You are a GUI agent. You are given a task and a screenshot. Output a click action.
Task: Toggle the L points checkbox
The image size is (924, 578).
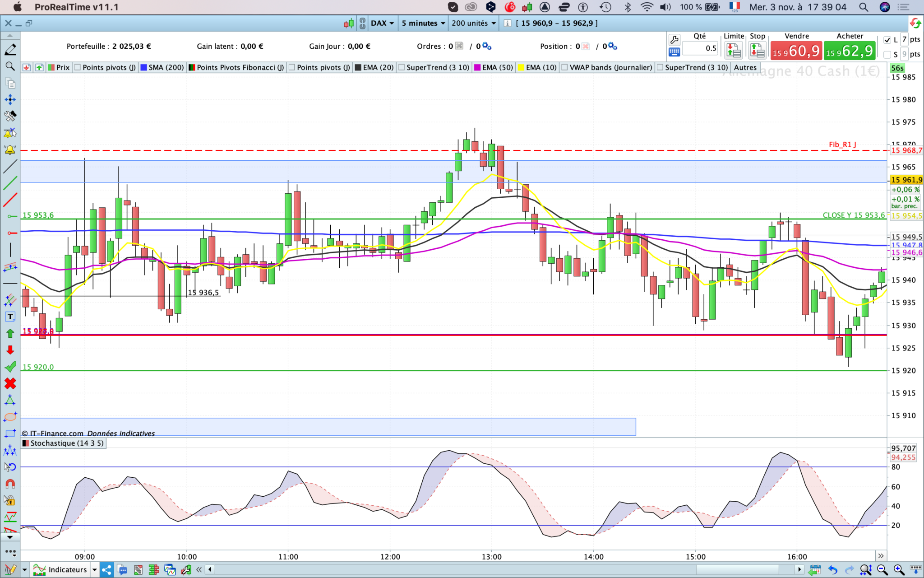887,40
